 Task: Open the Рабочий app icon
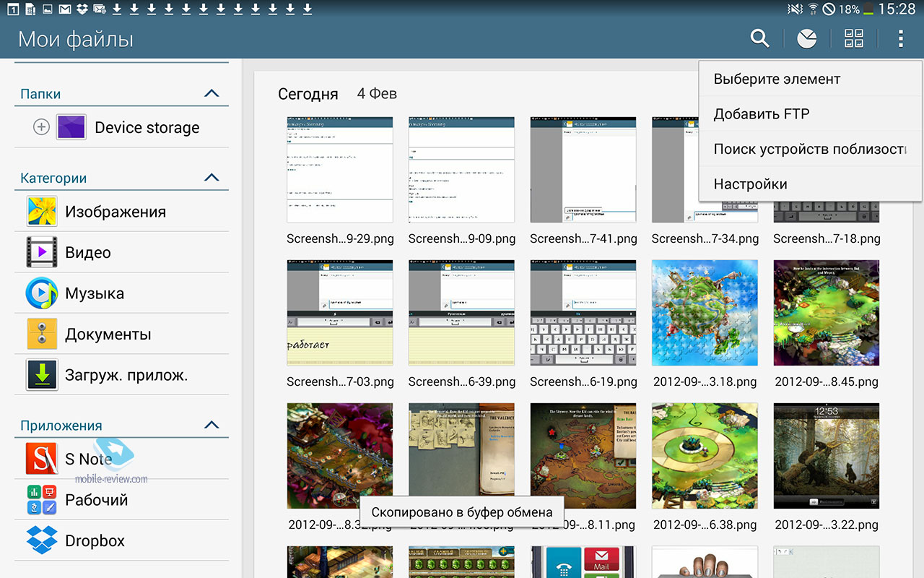coord(42,499)
